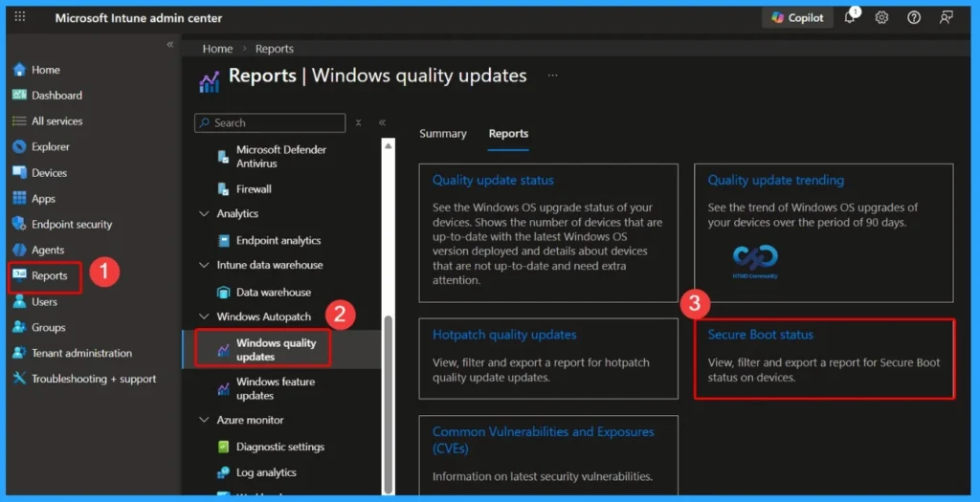Image resolution: width=980 pixels, height=502 pixels.
Task: Click the Endpoint security shield icon
Action: [19, 224]
